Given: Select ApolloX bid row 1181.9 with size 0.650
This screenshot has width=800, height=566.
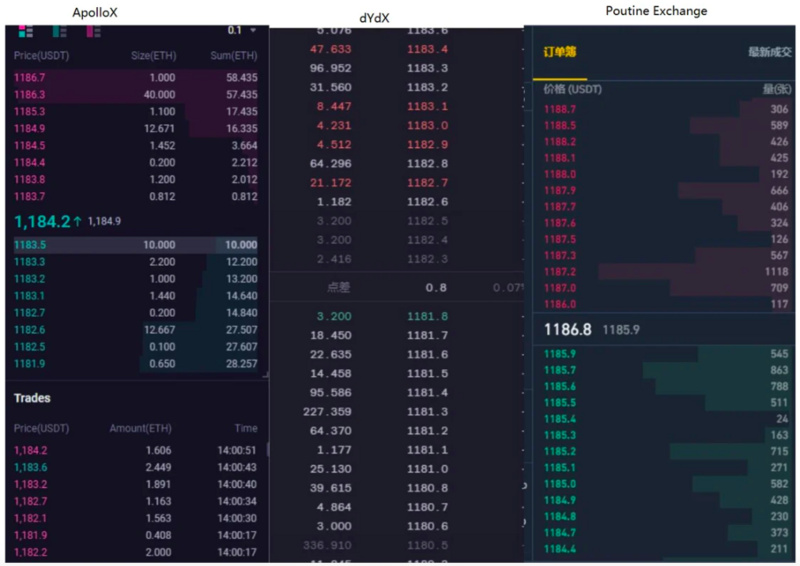Looking at the screenshot, I should [136, 364].
